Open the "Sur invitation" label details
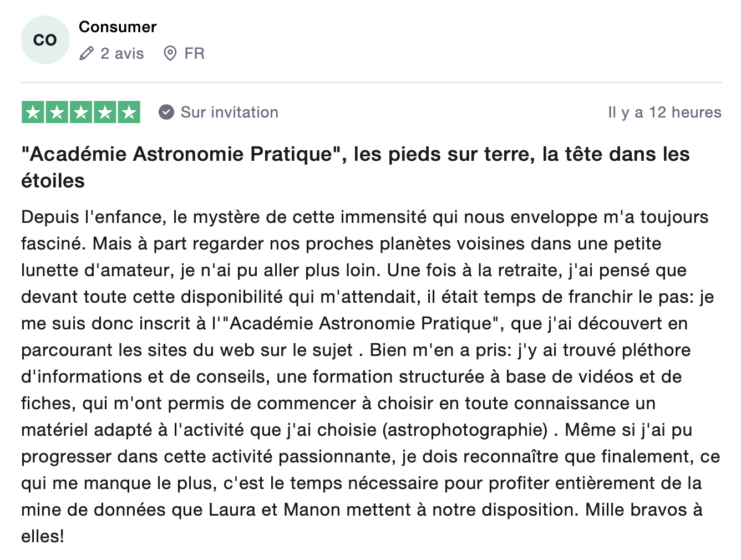Screen dimensions: 741x560 point(229,113)
